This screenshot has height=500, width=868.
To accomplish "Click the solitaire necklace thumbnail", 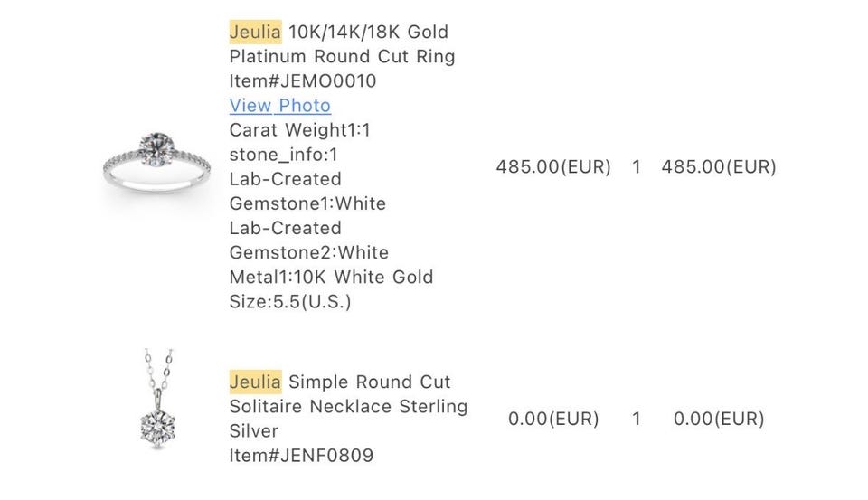I will tap(158, 398).
